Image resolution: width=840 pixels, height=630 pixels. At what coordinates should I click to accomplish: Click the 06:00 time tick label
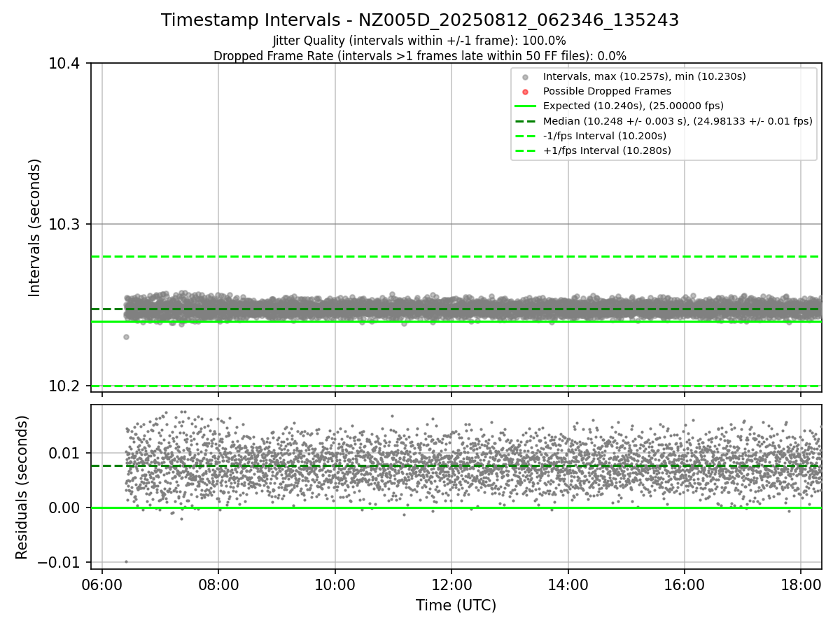[102, 584]
